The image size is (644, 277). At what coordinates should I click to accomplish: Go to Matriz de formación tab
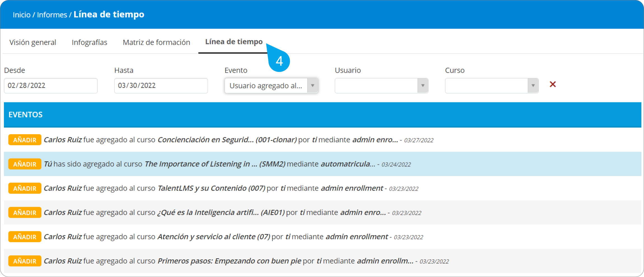pyautogui.click(x=156, y=42)
